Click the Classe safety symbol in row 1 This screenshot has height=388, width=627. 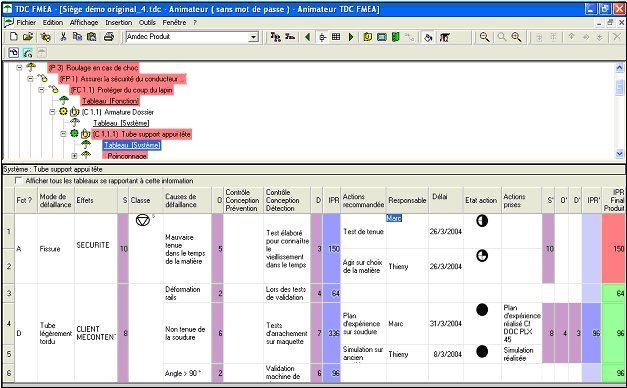(x=143, y=220)
